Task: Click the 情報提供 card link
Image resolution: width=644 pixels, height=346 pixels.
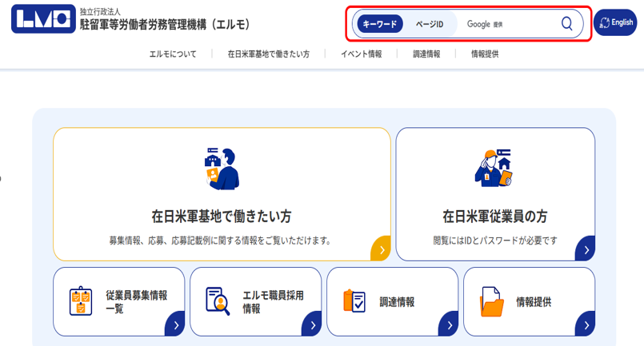Action: pos(534,302)
